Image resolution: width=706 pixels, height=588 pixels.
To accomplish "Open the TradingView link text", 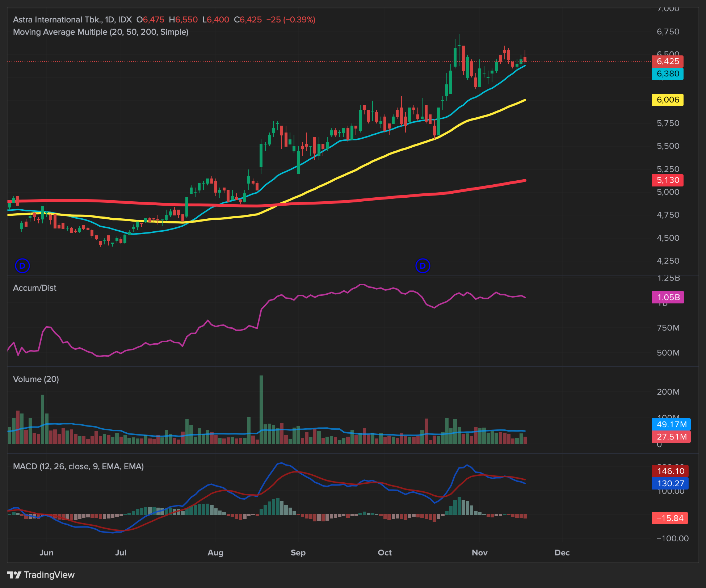I will tap(49, 575).
